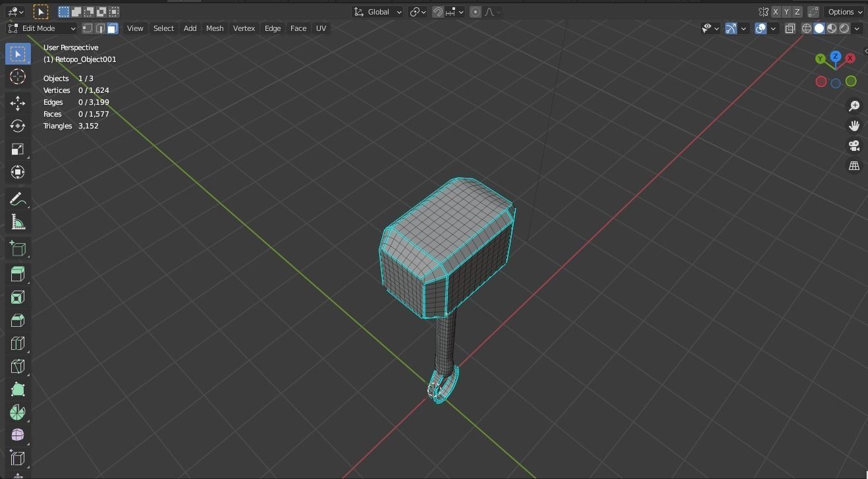The width and height of the screenshot is (868, 479).
Task: Open the UV menu
Action: pos(321,28)
